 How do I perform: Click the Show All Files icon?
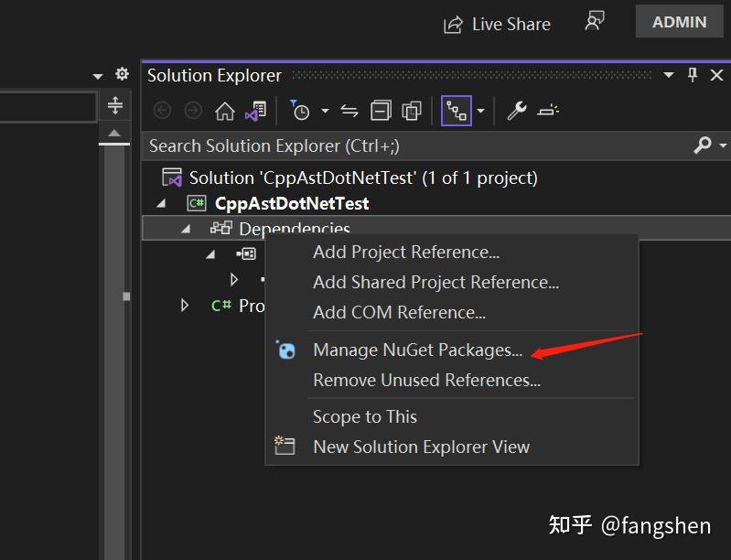pos(412,111)
